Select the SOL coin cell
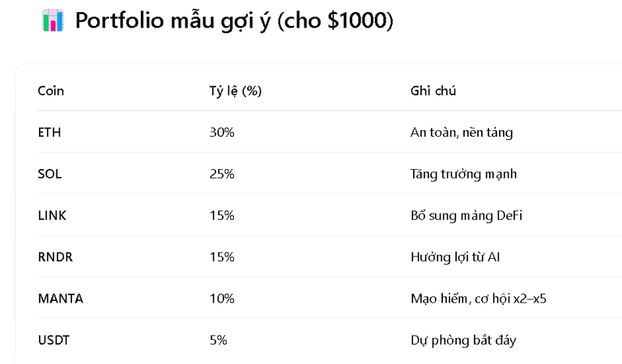 coord(49,174)
